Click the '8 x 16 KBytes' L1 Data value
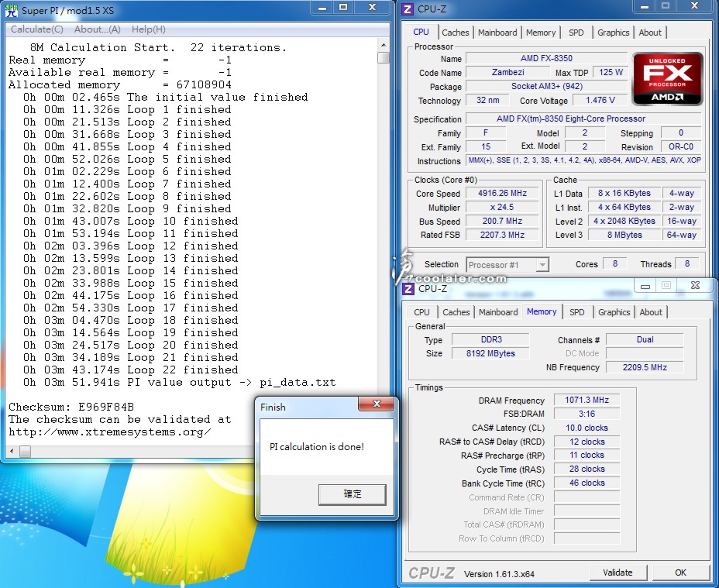This screenshot has height=588, width=719. click(x=624, y=193)
